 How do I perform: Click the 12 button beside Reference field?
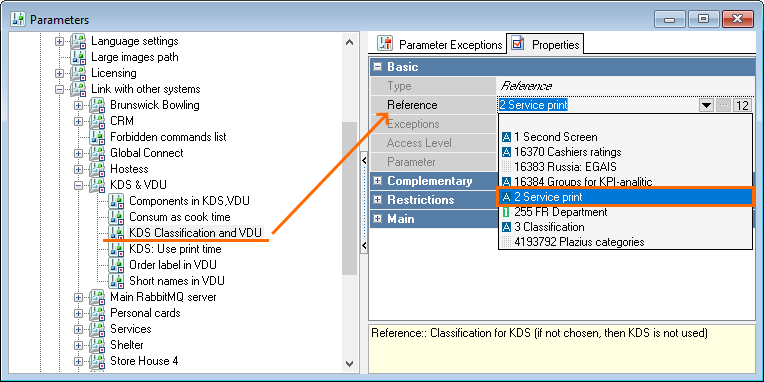point(742,105)
